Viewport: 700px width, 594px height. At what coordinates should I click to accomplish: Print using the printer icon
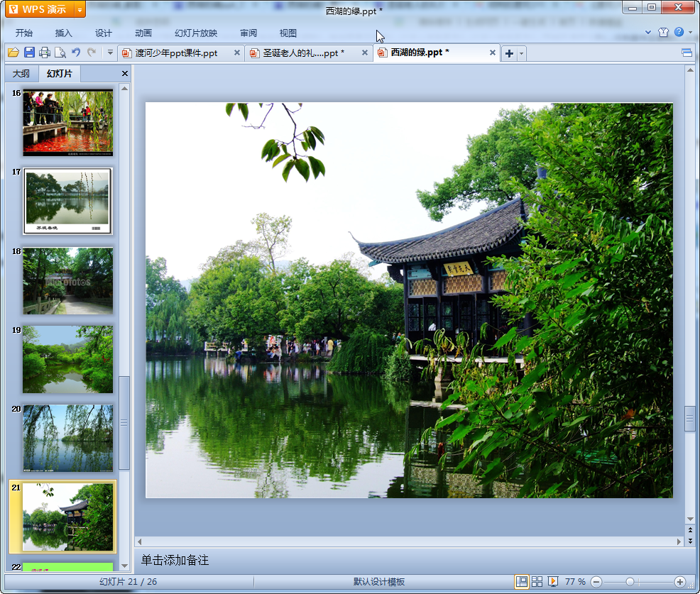45,53
